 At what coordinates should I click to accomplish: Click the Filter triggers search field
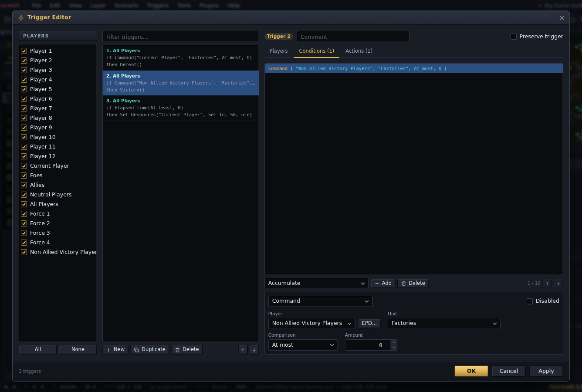pos(181,37)
